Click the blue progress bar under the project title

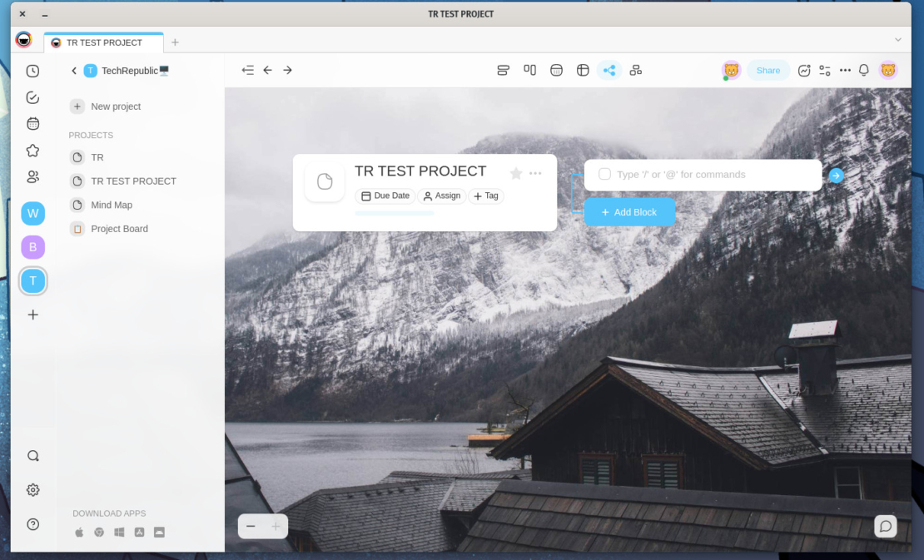point(394,212)
